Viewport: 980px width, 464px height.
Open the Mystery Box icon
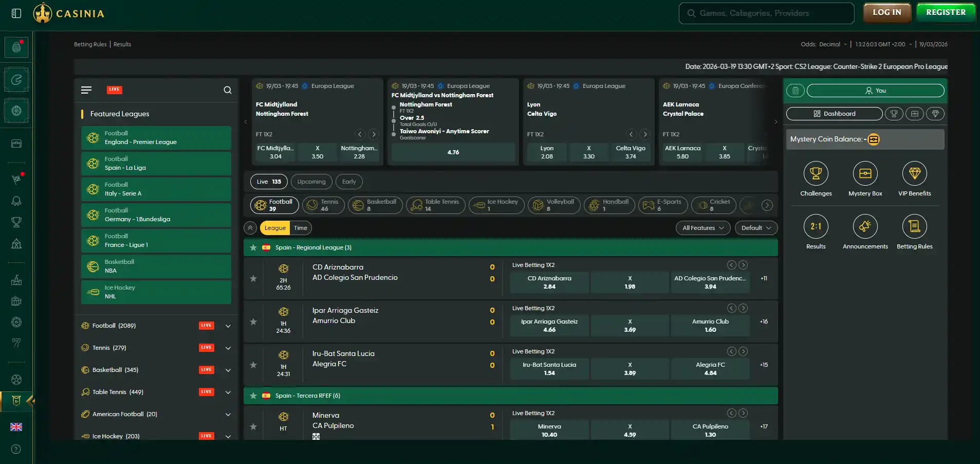[865, 174]
